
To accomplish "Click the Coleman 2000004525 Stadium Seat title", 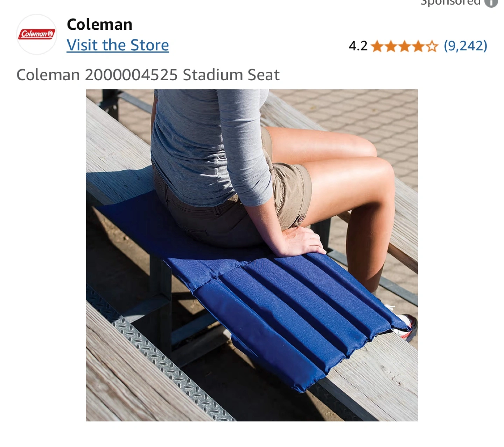I will 148,75.
